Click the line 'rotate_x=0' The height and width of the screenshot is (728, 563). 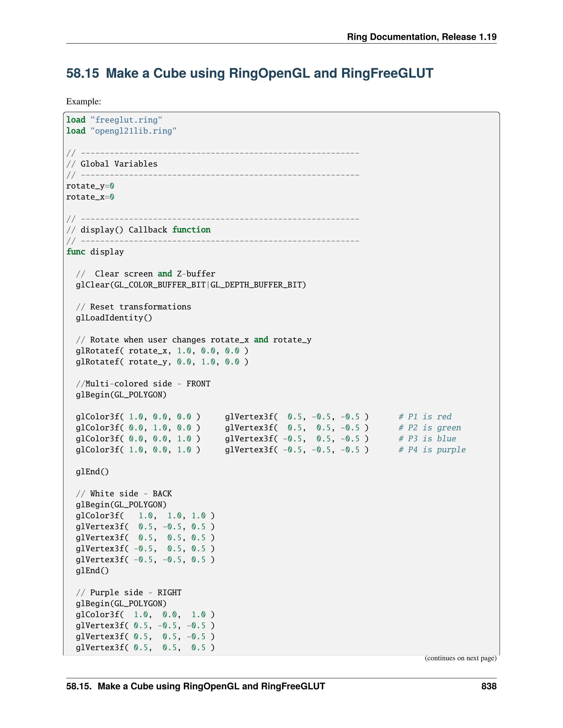click(90, 197)
